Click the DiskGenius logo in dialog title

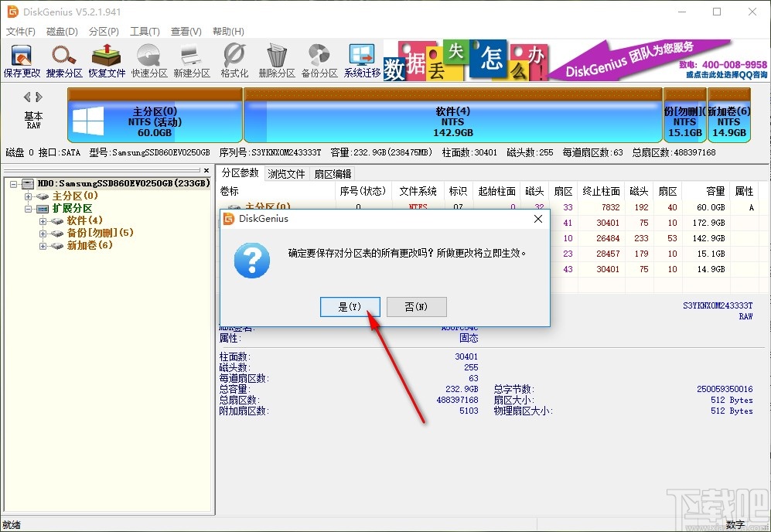tap(229, 219)
